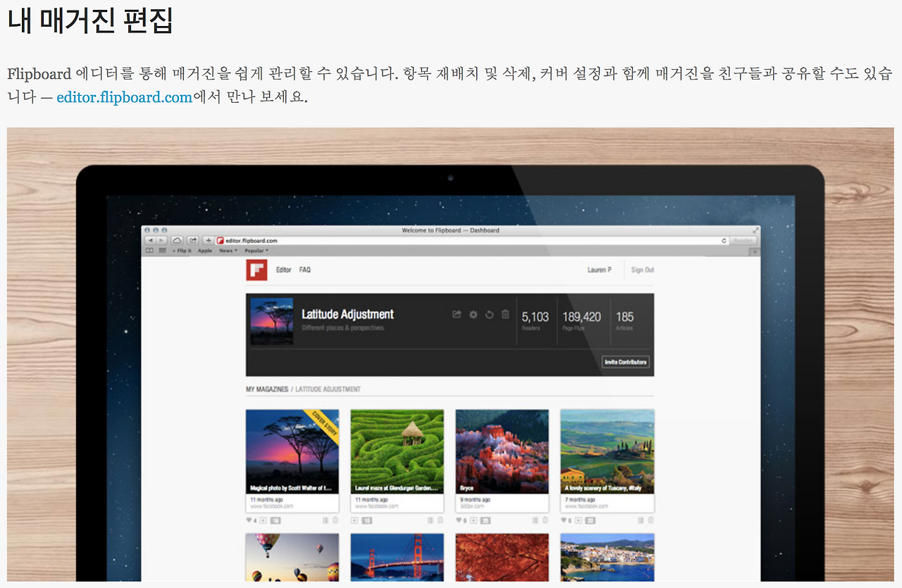This screenshot has height=588, width=902.
Task: Delete the Laurel maze card with trash icon
Action: 440,520
